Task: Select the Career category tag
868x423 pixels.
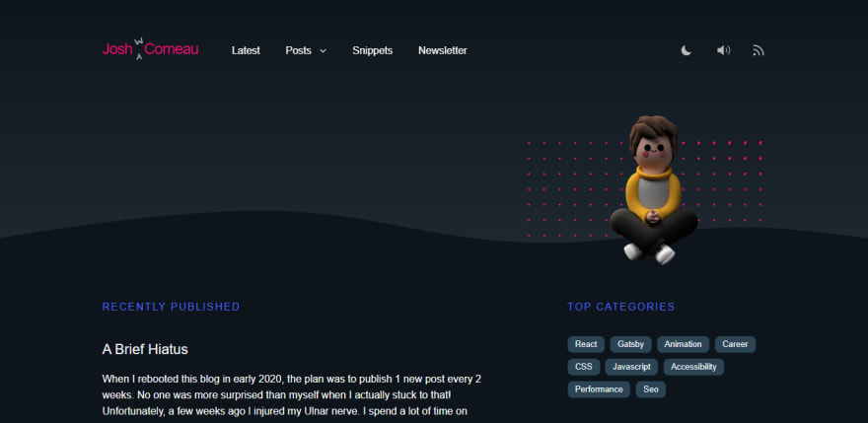Action: click(x=735, y=344)
